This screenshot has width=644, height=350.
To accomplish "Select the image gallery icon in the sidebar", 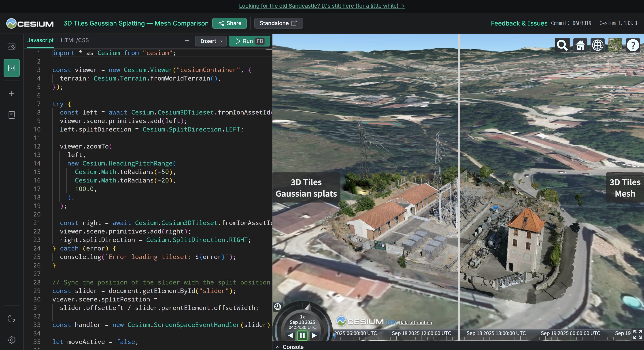I will 11,47.
